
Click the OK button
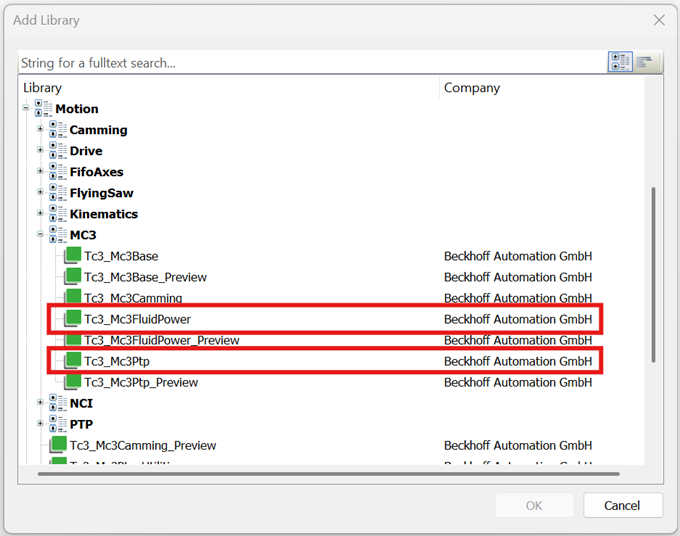point(534,505)
